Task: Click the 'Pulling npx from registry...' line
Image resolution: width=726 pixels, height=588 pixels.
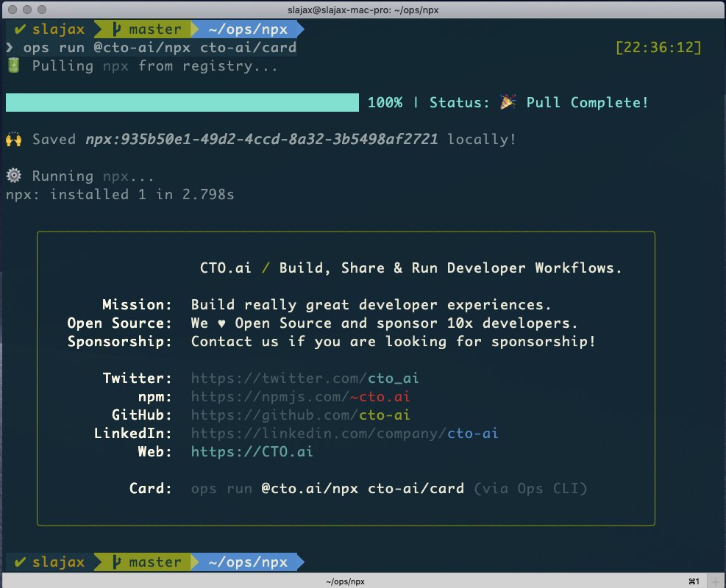Action: coord(155,65)
